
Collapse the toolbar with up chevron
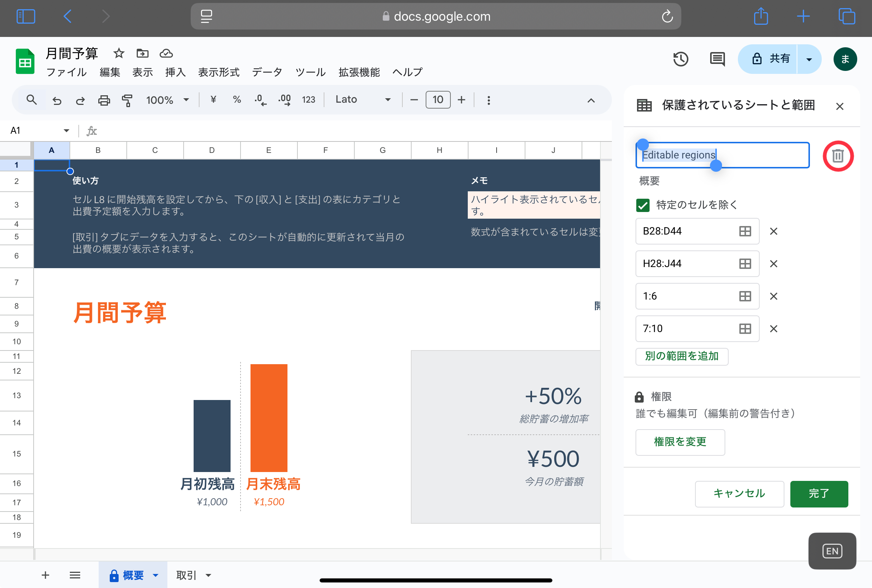pyautogui.click(x=591, y=100)
